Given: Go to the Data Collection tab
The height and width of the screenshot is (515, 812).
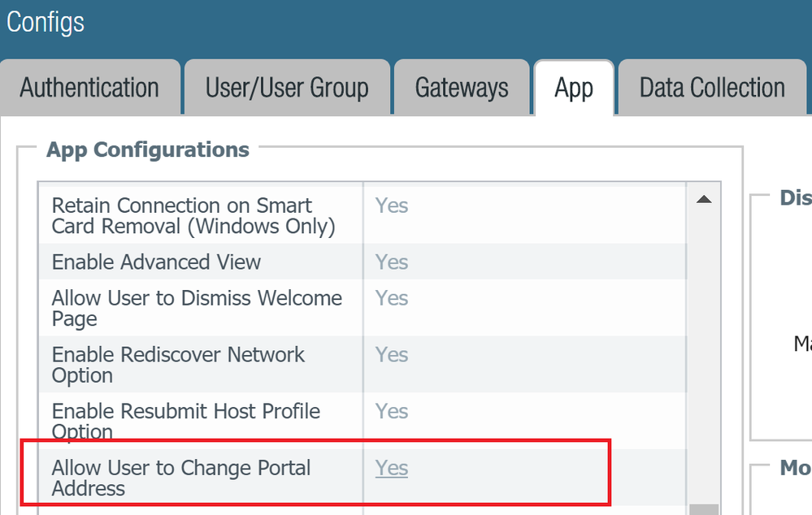Looking at the screenshot, I should pyautogui.click(x=712, y=88).
